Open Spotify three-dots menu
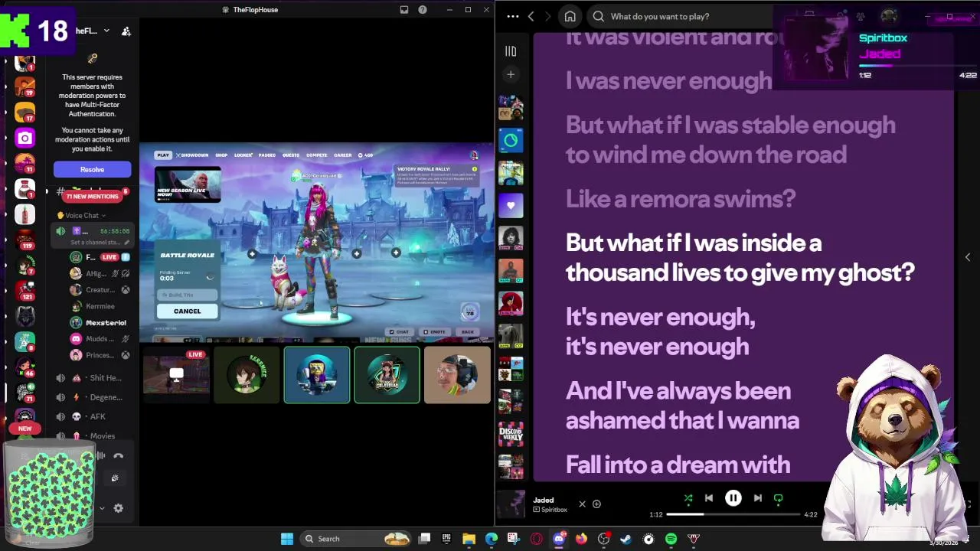The height and width of the screenshot is (551, 980). (512, 16)
